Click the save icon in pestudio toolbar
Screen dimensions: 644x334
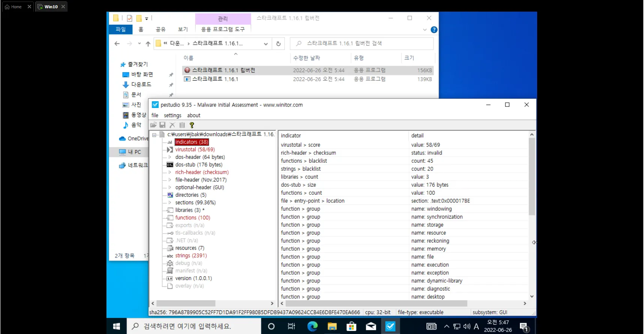[162, 125]
